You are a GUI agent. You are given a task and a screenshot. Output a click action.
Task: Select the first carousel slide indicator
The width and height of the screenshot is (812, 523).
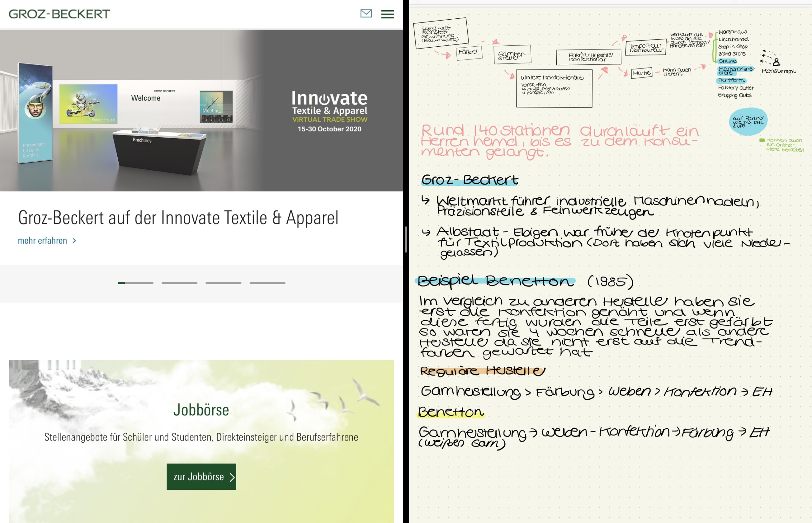135,283
